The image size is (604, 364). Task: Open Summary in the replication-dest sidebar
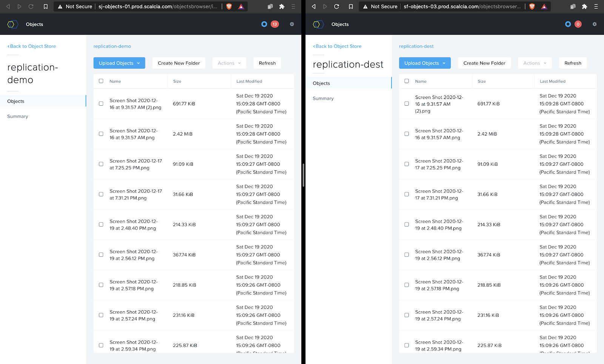(x=323, y=98)
